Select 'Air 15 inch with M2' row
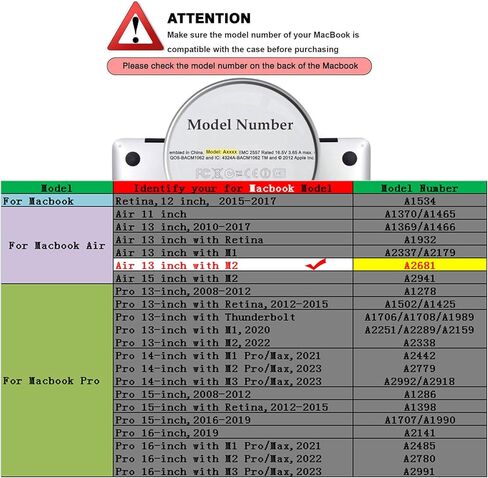The width and height of the screenshot is (488, 478). pyautogui.click(x=233, y=278)
